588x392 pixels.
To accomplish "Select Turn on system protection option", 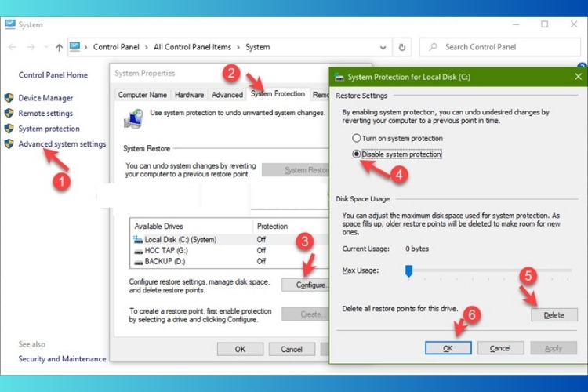I will 357,139.
